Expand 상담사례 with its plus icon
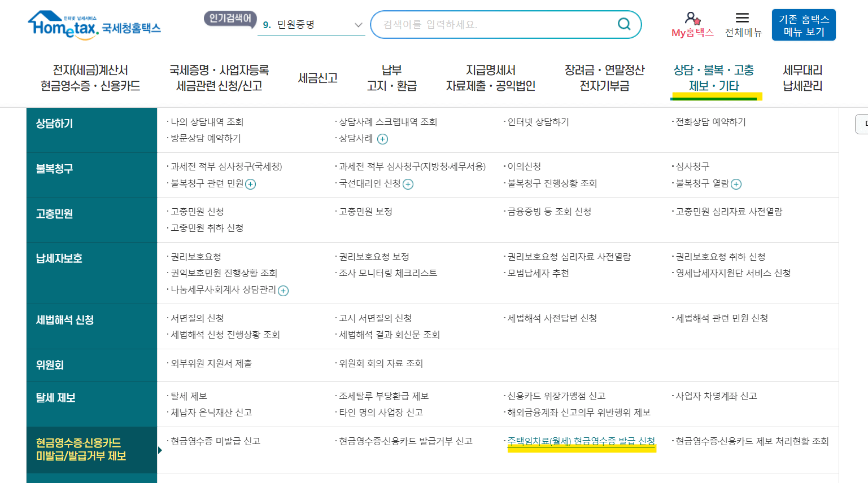The image size is (868, 483). 383,139
